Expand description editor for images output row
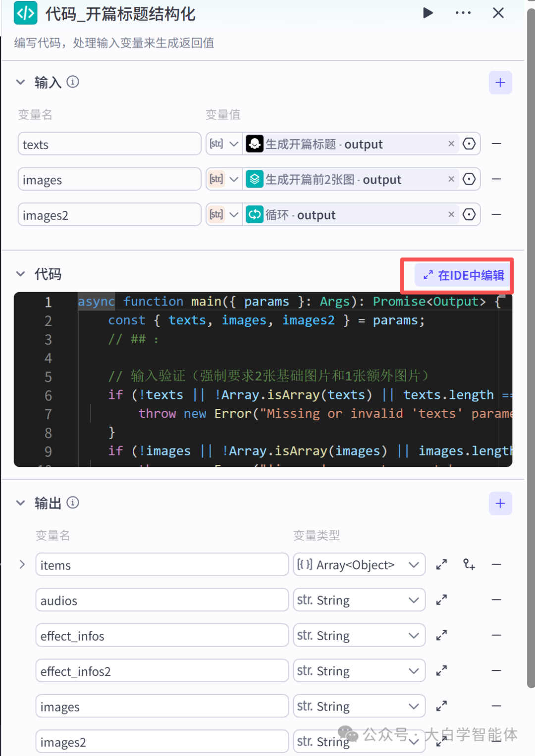535x756 pixels. [x=441, y=706]
